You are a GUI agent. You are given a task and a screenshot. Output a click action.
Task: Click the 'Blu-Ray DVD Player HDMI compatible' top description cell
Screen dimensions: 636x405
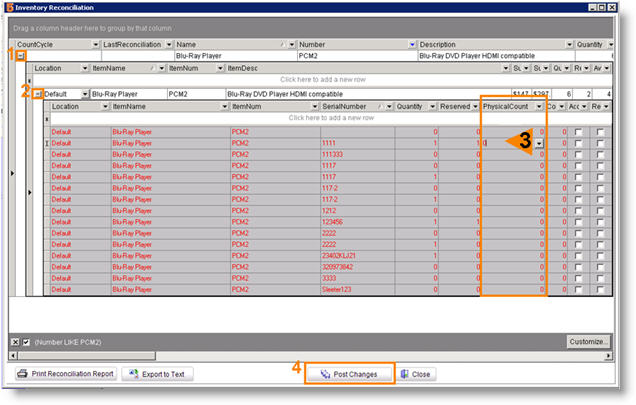click(496, 56)
